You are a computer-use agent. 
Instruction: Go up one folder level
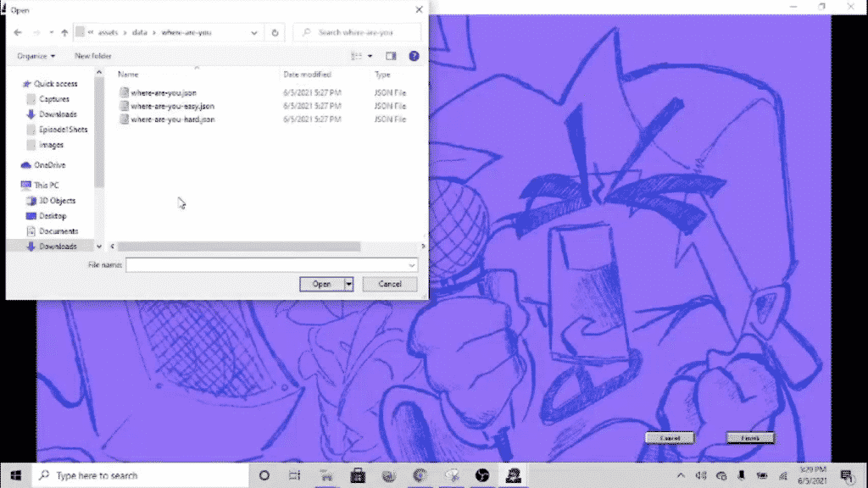pyautogui.click(x=64, y=33)
